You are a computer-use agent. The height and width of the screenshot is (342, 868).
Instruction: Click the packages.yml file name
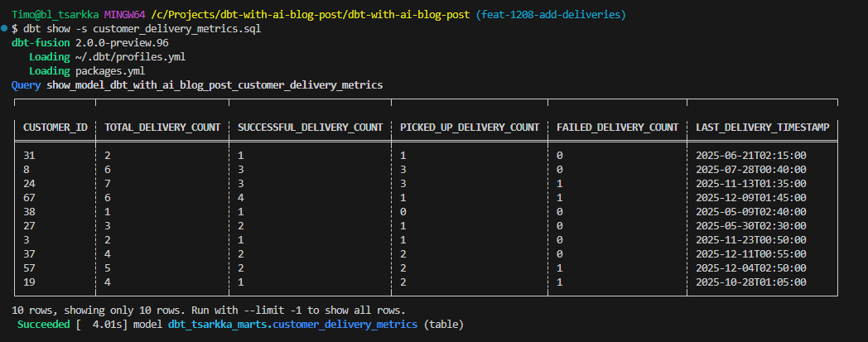(110, 71)
